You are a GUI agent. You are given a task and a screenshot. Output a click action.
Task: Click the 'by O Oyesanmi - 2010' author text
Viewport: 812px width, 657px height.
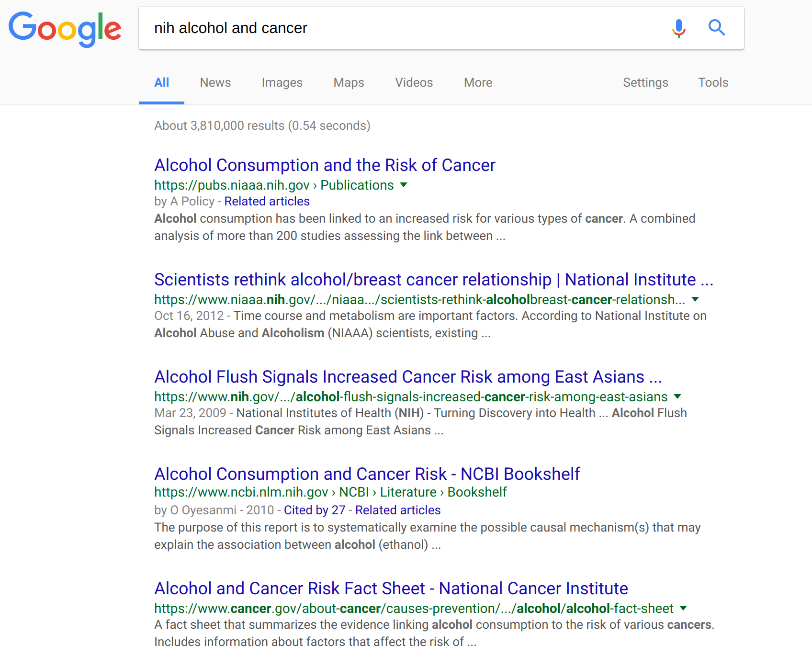[x=214, y=510]
